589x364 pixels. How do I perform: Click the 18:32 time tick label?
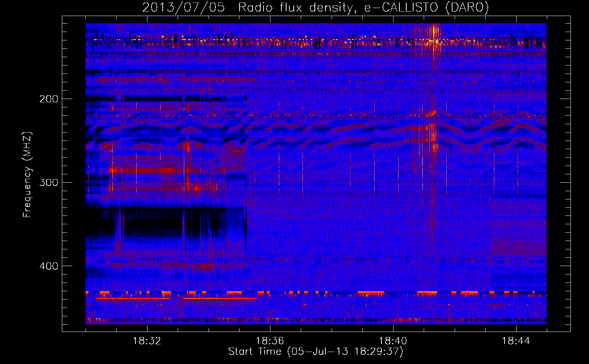[x=147, y=341]
